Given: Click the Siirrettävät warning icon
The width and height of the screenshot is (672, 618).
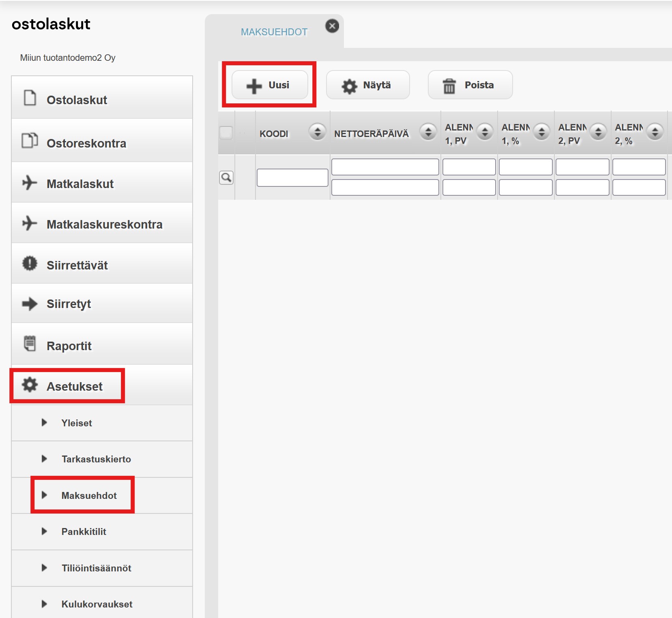Looking at the screenshot, I should click(x=30, y=263).
